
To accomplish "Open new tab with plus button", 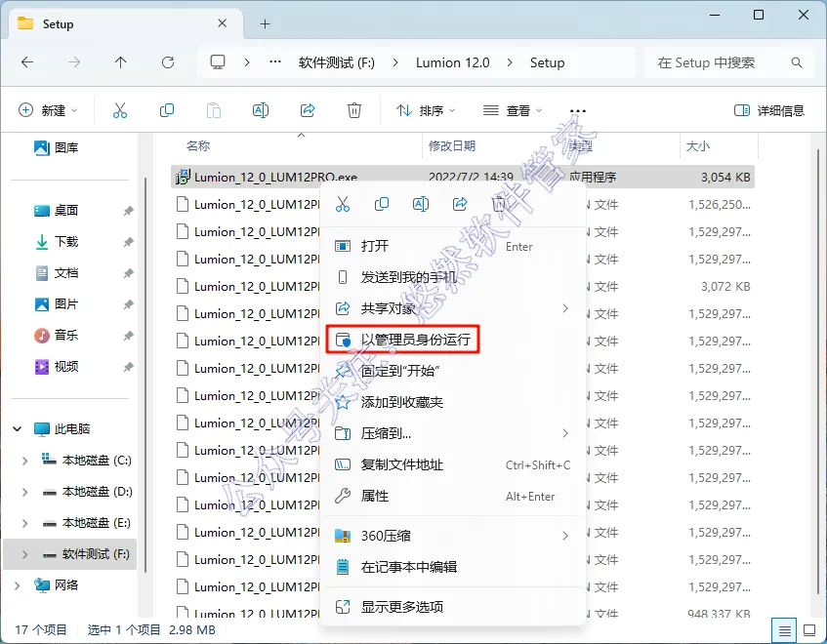I will click(x=266, y=23).
